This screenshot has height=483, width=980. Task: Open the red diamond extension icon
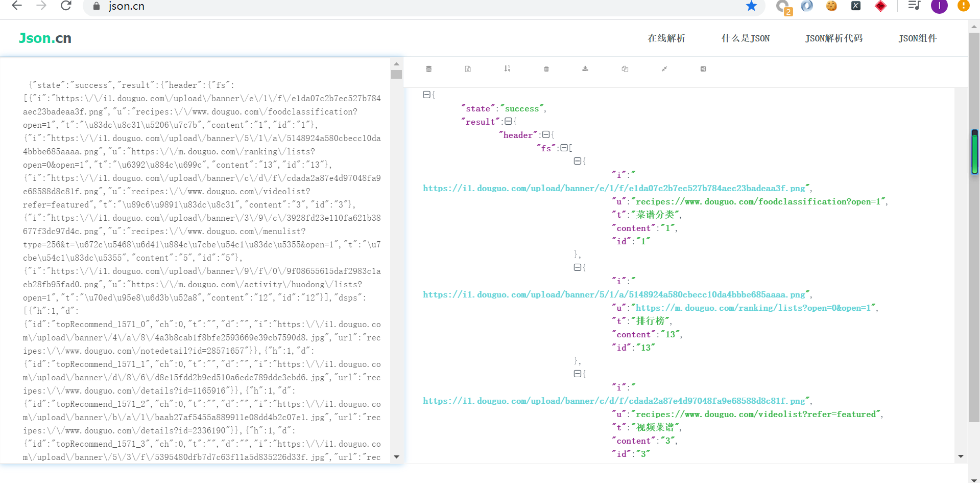click(880, 6)
